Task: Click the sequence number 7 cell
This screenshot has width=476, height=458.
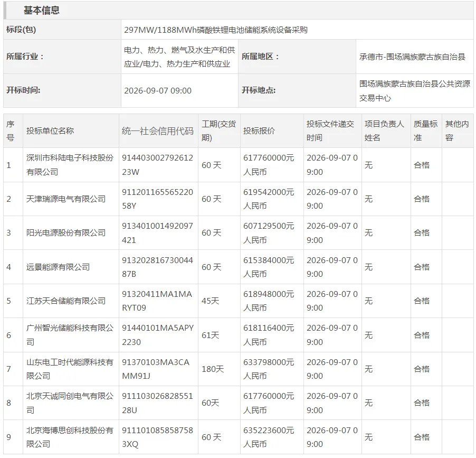Action: (x=9, y=369)
